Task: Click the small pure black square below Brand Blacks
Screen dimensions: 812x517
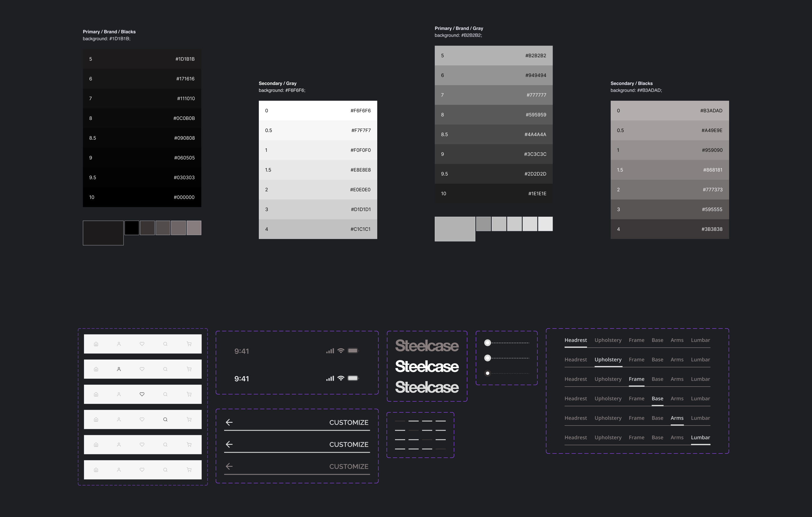Action: click(x=132, y=228)
